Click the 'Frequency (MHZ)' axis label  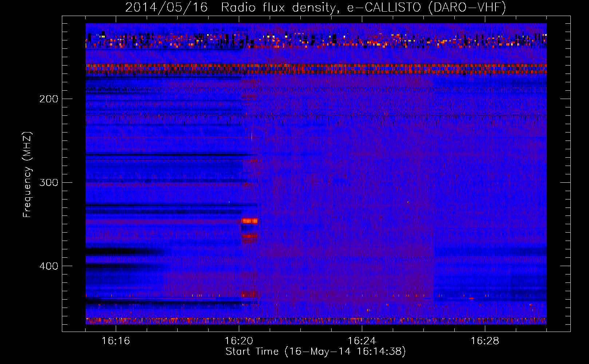click(28, 175)
